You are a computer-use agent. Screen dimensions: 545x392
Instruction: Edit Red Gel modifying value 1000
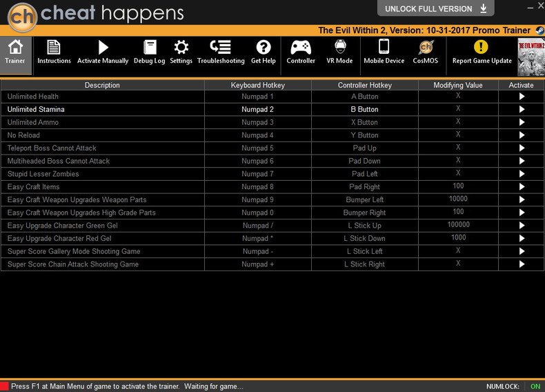click(458, 237)
